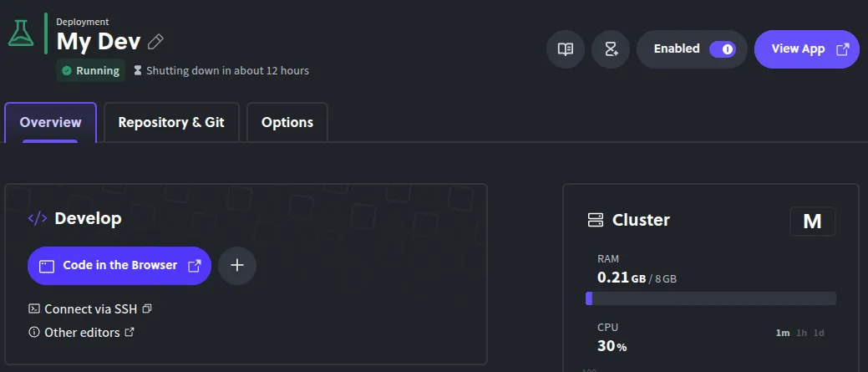This screenshot has width=868, height=372.
Task: Switch CPU chart to 1d range
Action: 819,333
